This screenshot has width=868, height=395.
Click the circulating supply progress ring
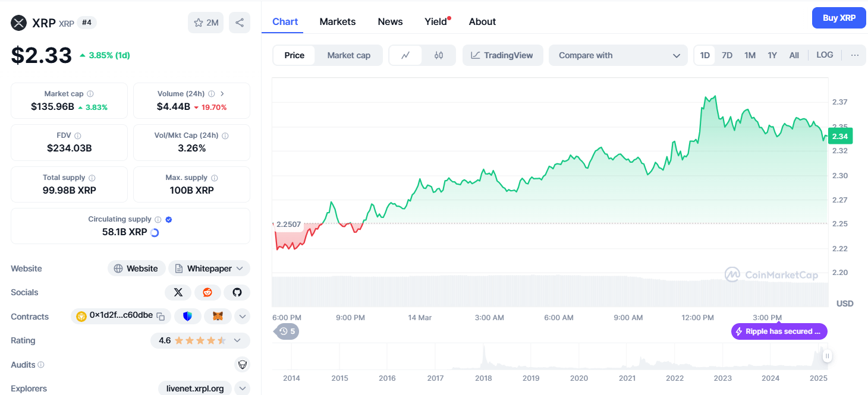[x=155, y=232]
